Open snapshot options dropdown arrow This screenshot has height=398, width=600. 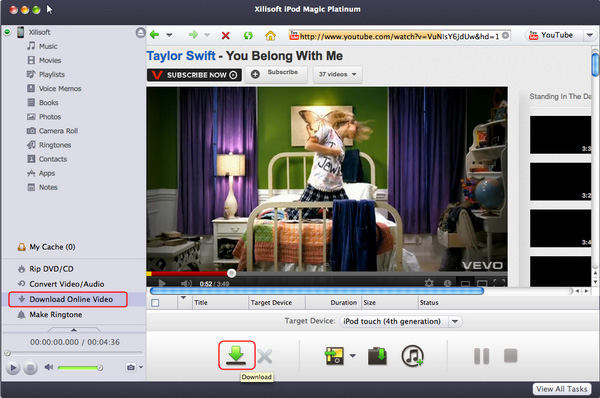[141, 367]
